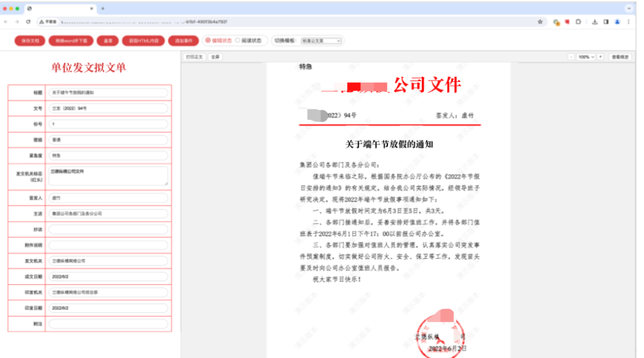Click the zoom in plus button
The image size is (644, 358).
pyautogui.click(x=601, y=57)
